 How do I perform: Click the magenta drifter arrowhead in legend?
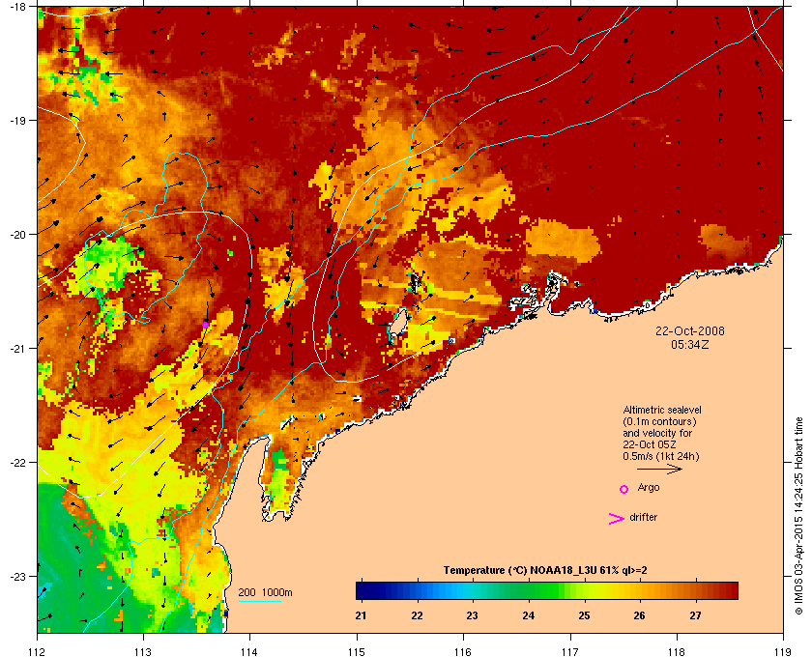tap(617, 519)
